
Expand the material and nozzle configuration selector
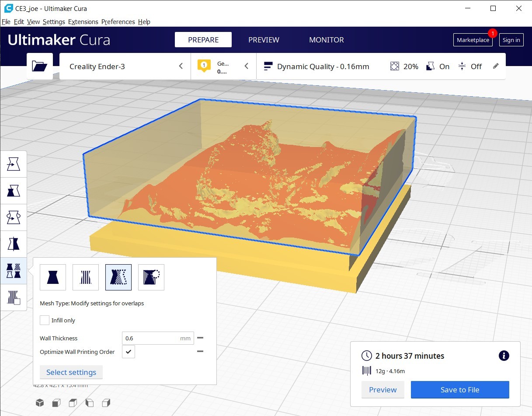[223, 66]
